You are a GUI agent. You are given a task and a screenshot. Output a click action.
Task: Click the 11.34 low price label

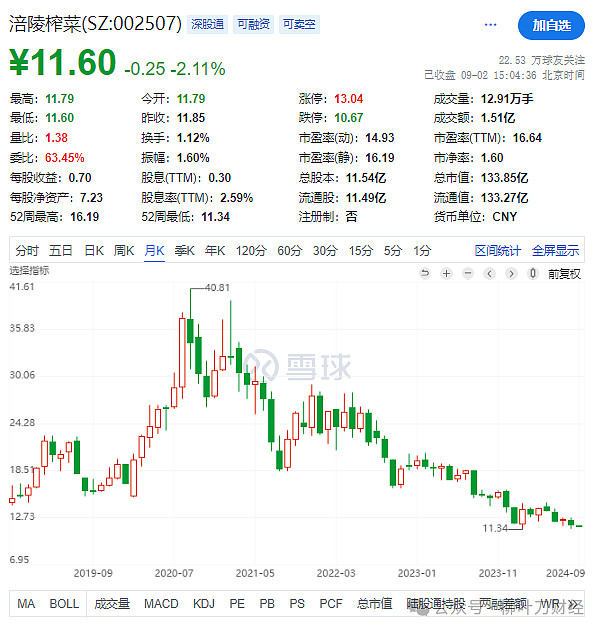click(x=495, y=528)
